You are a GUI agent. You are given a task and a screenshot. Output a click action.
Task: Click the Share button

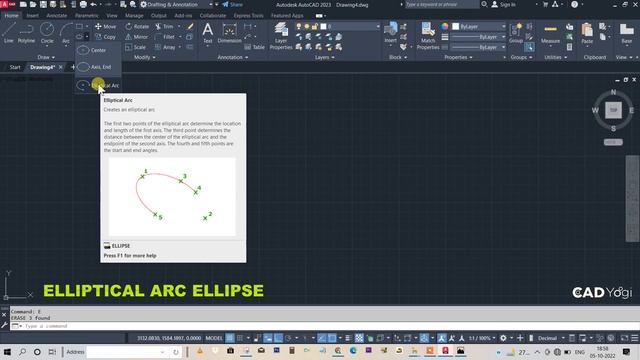pyautogui.click(x=232, y=4)
